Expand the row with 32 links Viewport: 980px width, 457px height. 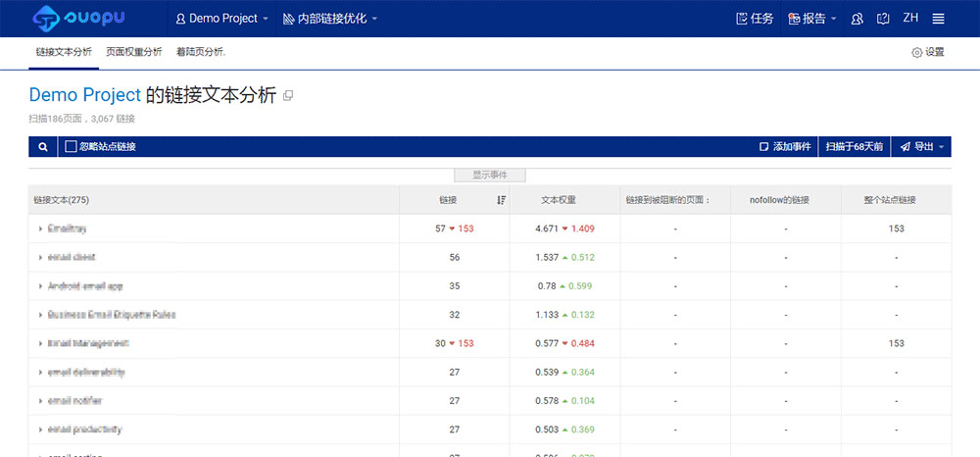point(40,315)
